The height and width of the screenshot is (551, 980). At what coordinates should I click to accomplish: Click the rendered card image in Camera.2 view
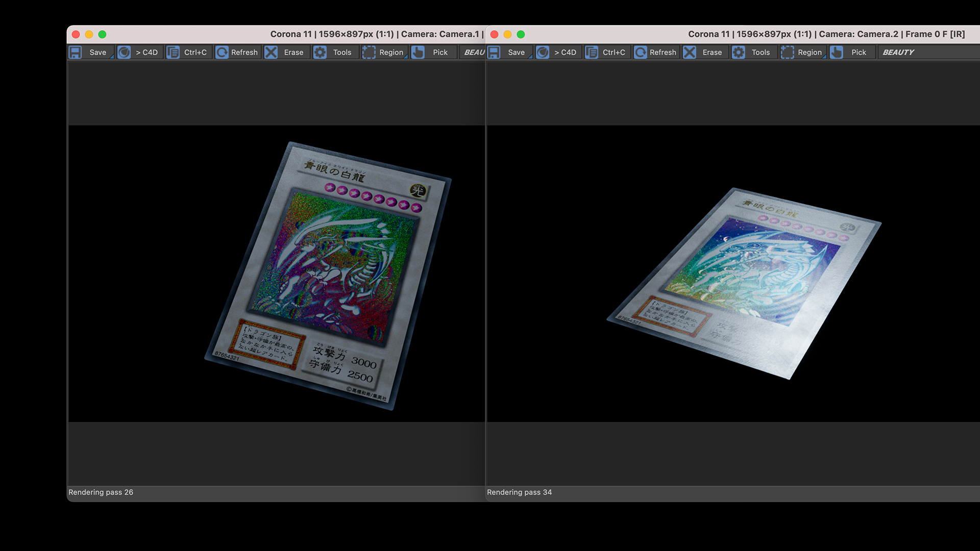744,283
